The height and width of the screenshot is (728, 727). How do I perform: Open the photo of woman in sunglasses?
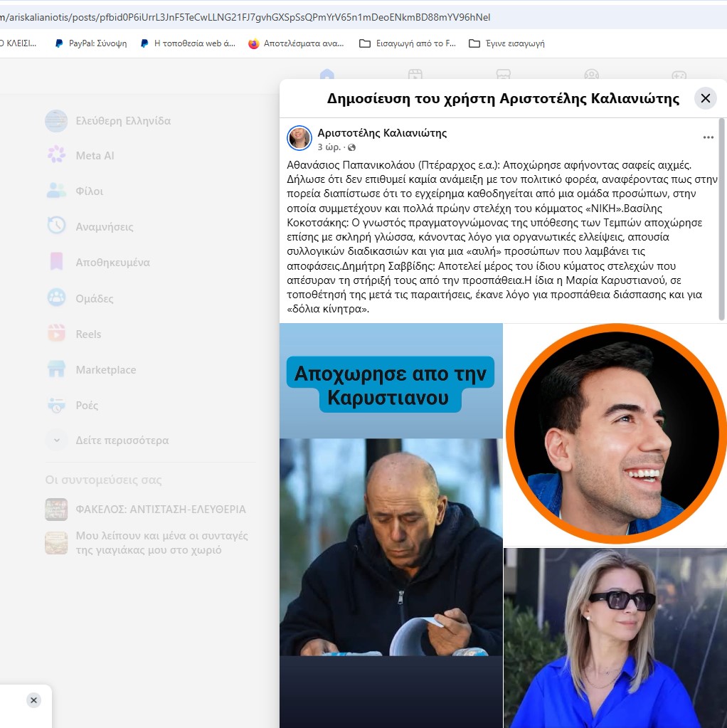pyautogui.click(x=615, y=638)
